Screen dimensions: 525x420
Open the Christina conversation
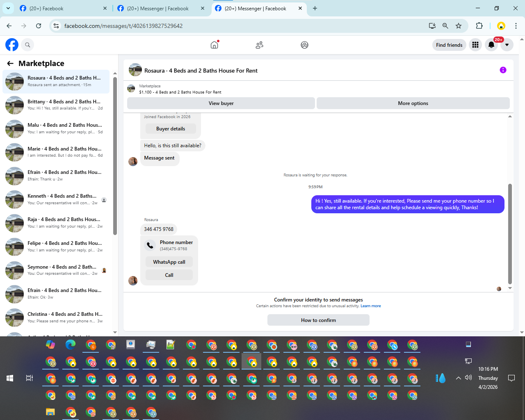56,318
